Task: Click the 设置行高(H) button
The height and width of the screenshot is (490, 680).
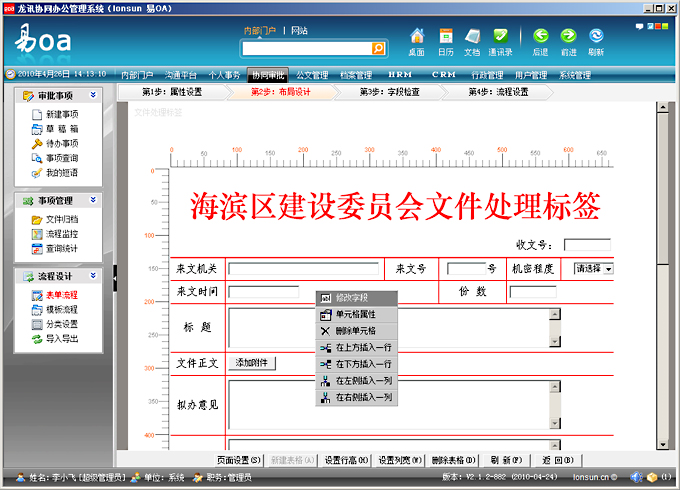Action: click(347, 461)
